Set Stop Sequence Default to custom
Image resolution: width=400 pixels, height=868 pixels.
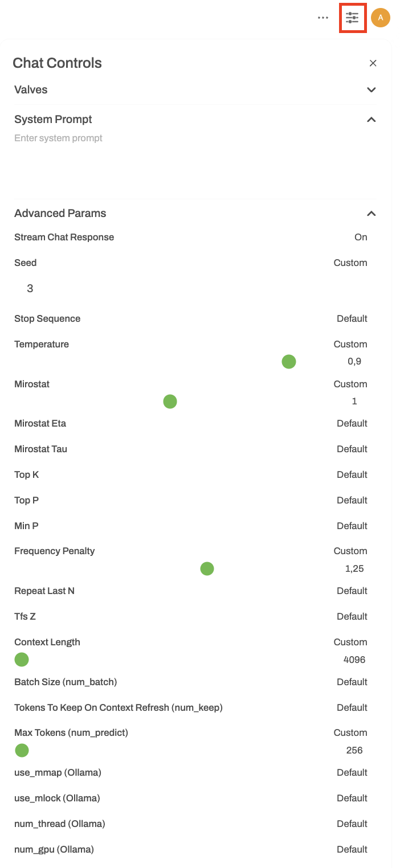[x=352, y=319]
